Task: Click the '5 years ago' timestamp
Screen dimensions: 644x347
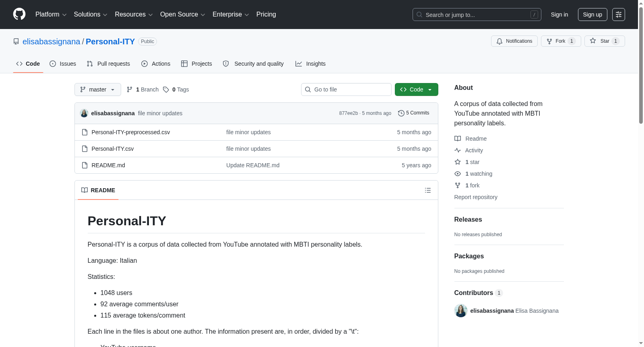Action: 416,165
